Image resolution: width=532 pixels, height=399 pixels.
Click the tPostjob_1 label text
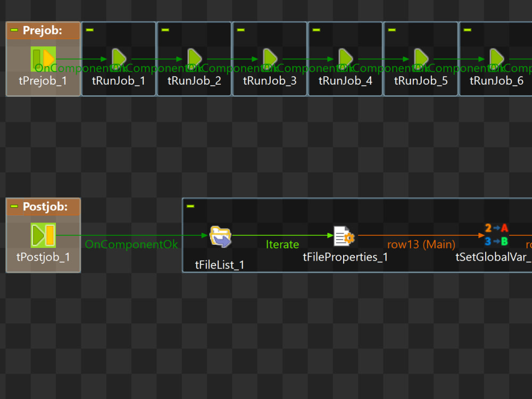click(43, 257)
